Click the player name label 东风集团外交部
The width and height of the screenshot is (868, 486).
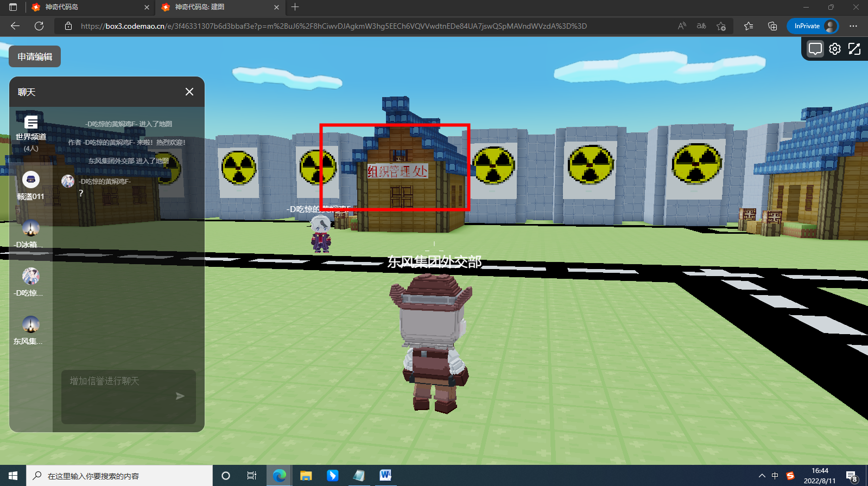point(434,262)
